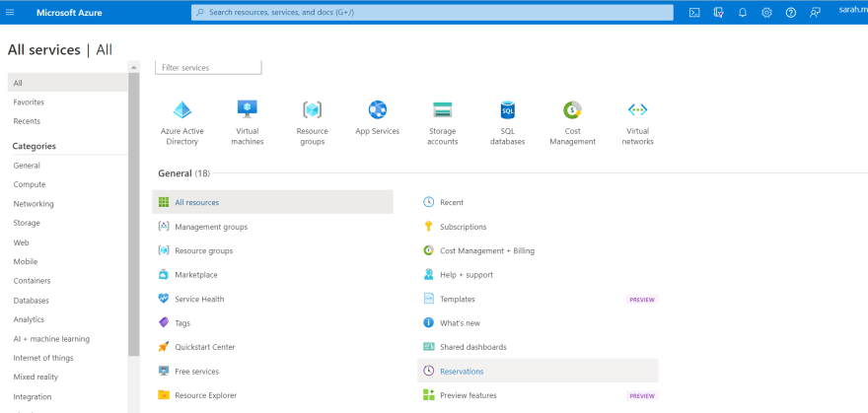Viewport: 868px width, 413px height.
Task: Click the Filter services field
Action: click(208, 67)
